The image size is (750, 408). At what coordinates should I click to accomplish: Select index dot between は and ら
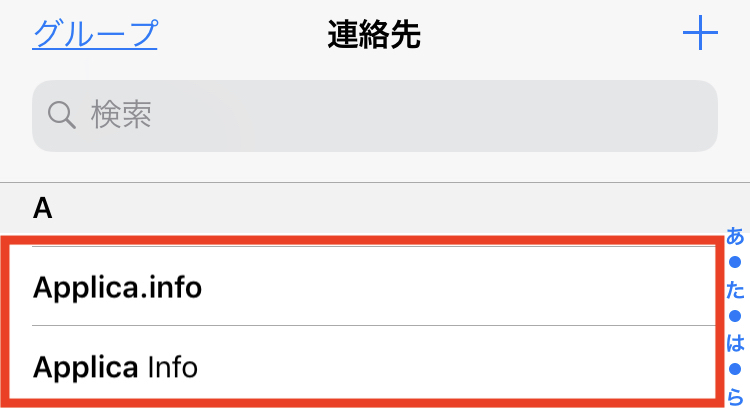735,369
